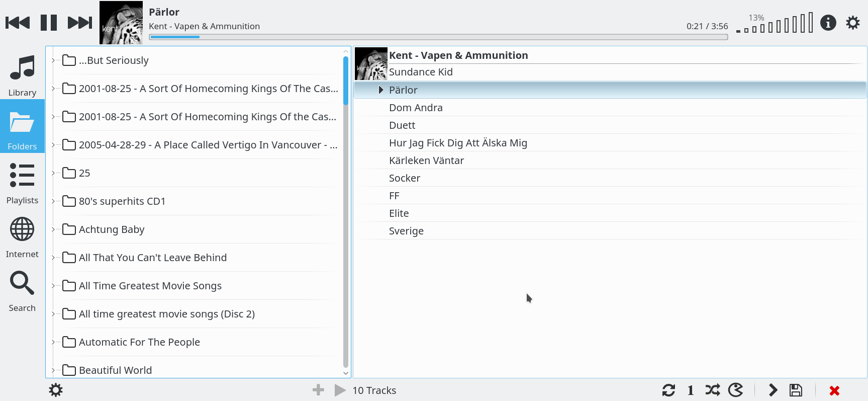Click the playlist album cover thumbnail

[x=371, y=64]
